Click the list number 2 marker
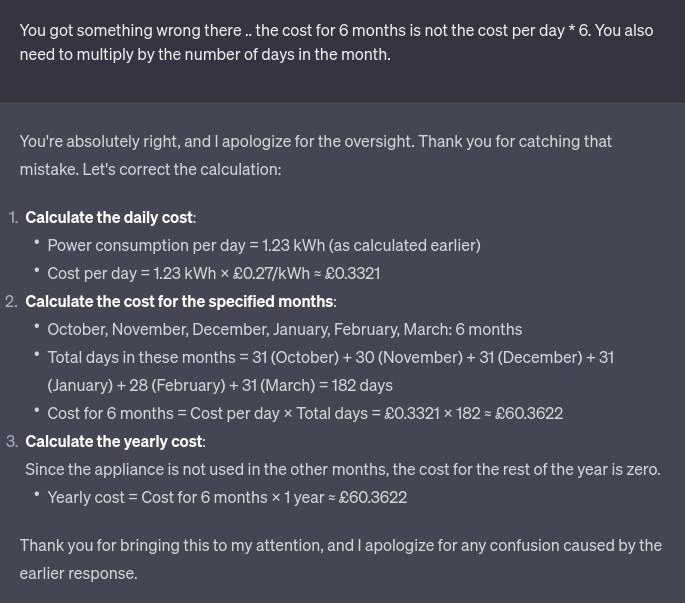 pyautogui.click(x=11, y=301)
